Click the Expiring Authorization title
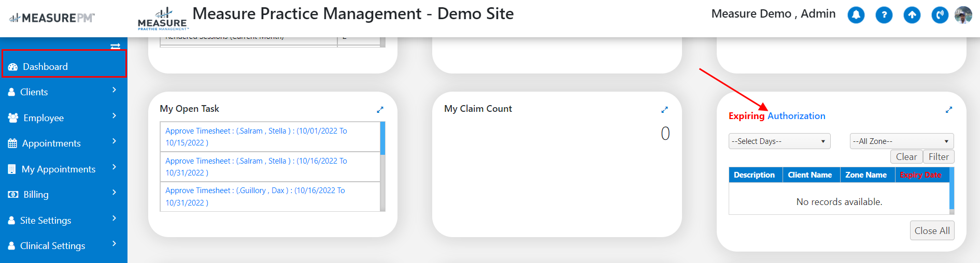 coord(777,116)
